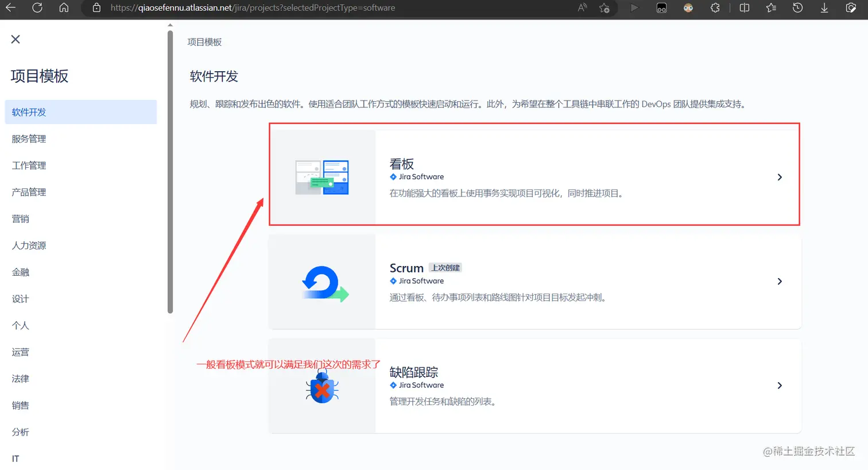Go back to the previous page
The image size is (868, 470).
pos(11,7)
